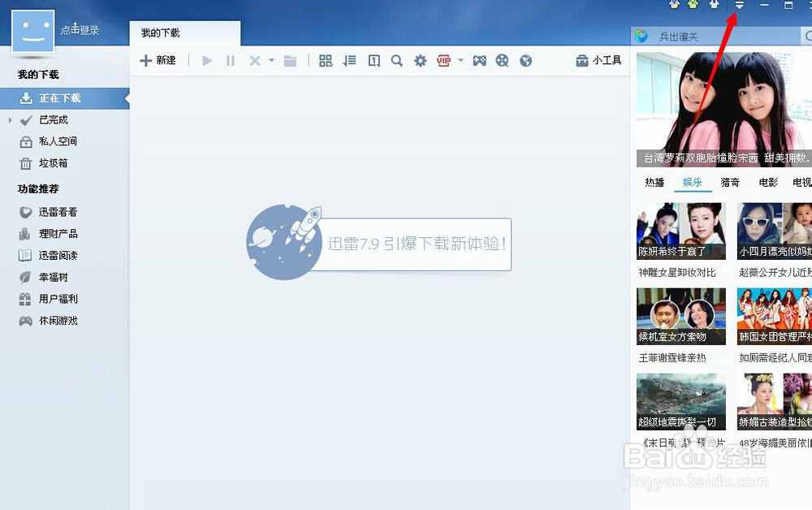Open the 韩国女团管理 thumbnail
This screenshot has height=510, width=812.
coord(774,317)
